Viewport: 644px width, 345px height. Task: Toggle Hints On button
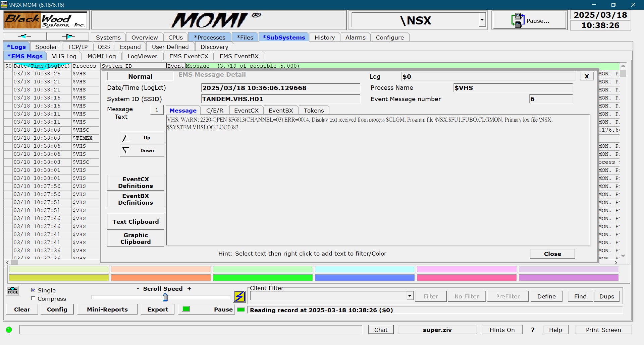click(x=502, y=330)
